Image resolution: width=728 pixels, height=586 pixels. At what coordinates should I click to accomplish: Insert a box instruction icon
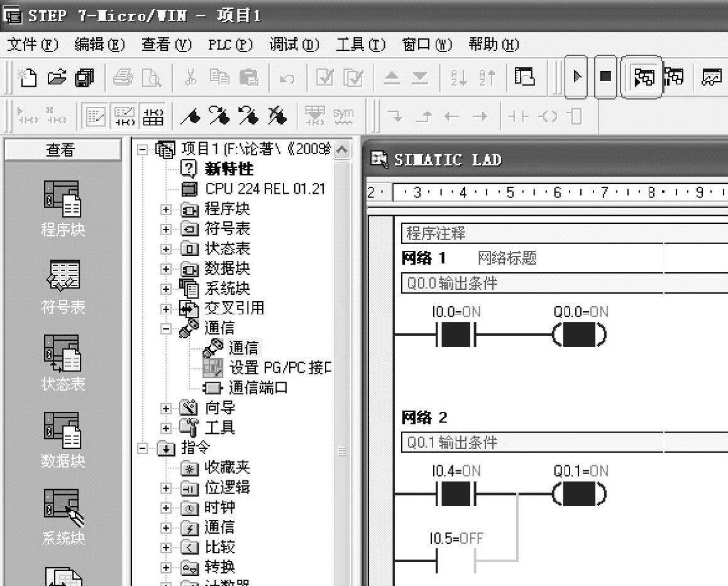point(575,116)
